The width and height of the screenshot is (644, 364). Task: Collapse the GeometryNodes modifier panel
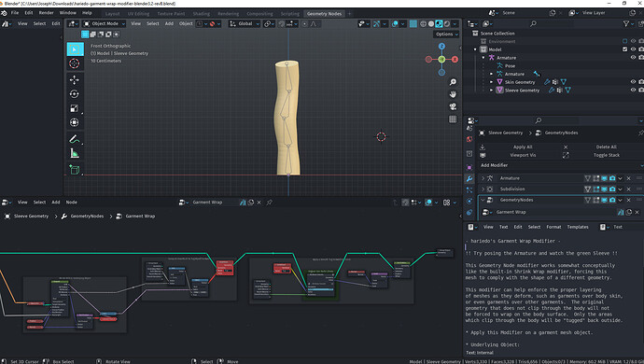click(x=483, y=200)
